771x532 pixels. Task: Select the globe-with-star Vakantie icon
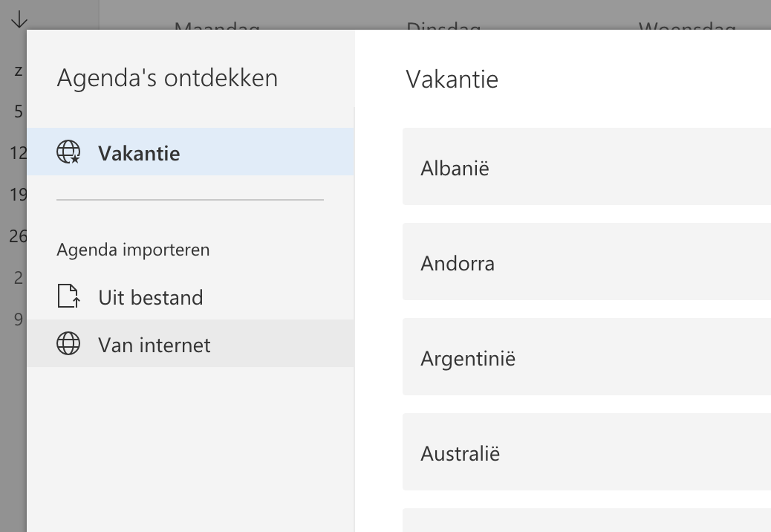68,152
